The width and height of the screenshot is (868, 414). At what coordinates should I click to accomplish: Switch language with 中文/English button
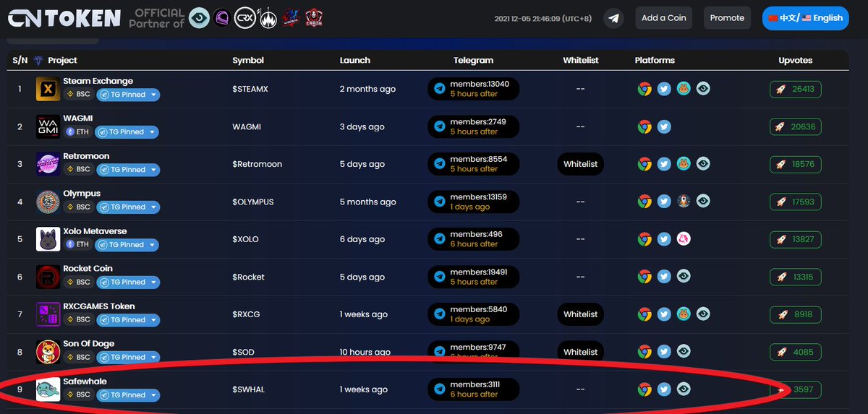click(806, 18)
